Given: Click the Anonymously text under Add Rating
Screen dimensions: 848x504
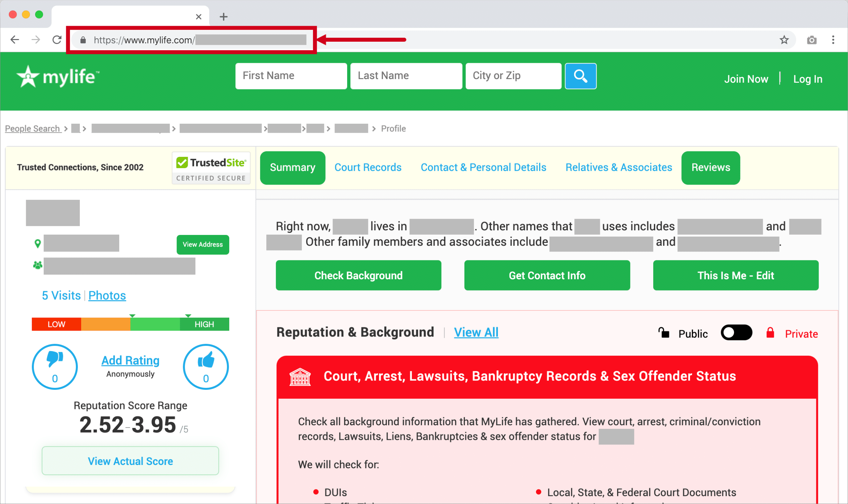Looking at the screenshot, I should coord(130,374).
